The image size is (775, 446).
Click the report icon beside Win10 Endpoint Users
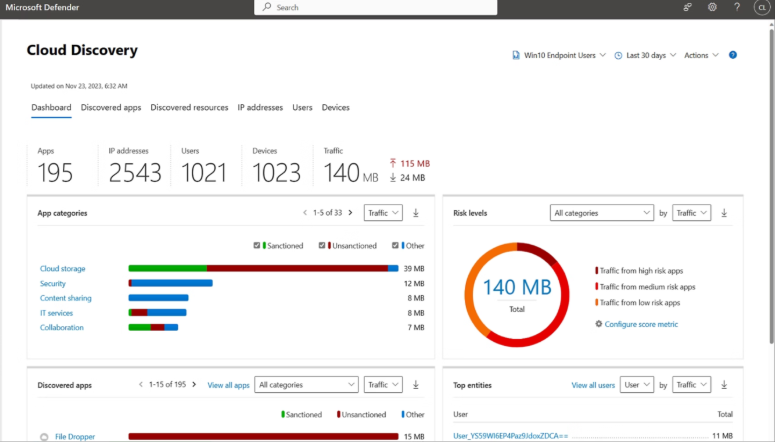click(516, 55)
